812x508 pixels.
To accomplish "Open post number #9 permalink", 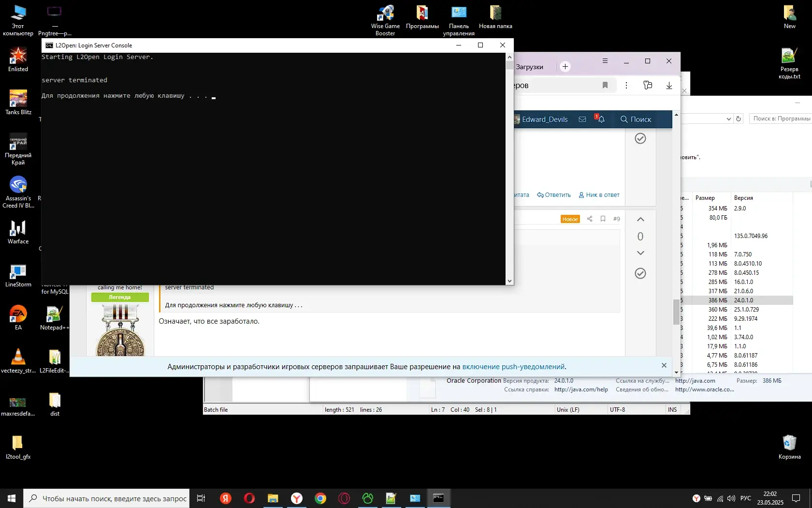I will pos(616,219).
